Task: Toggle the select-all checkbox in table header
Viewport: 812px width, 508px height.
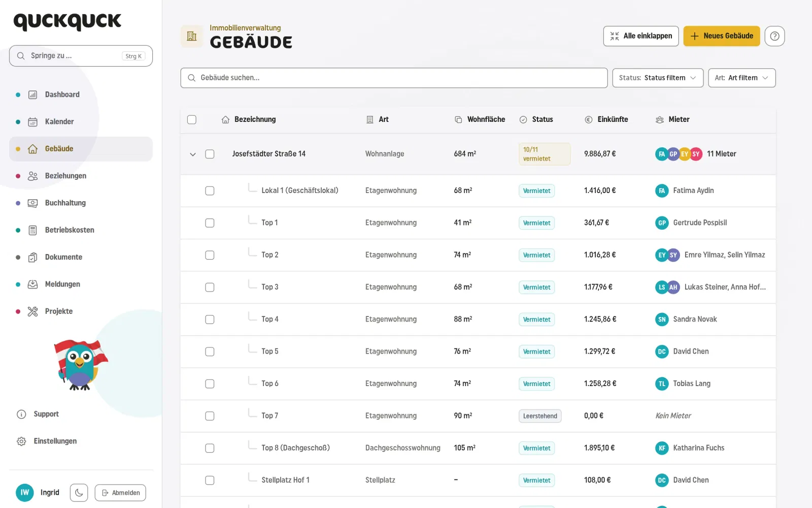Action: 192,120
